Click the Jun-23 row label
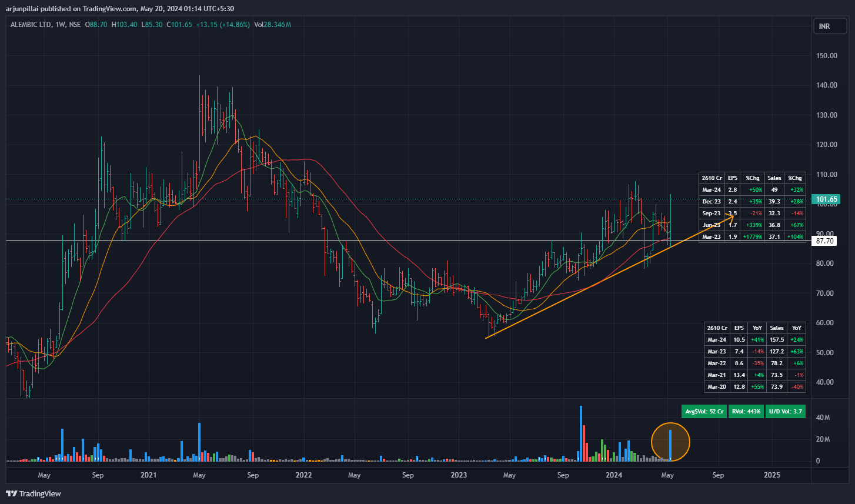Image resolution: width=855 pixels, height=504 pixels. point(712,225)
